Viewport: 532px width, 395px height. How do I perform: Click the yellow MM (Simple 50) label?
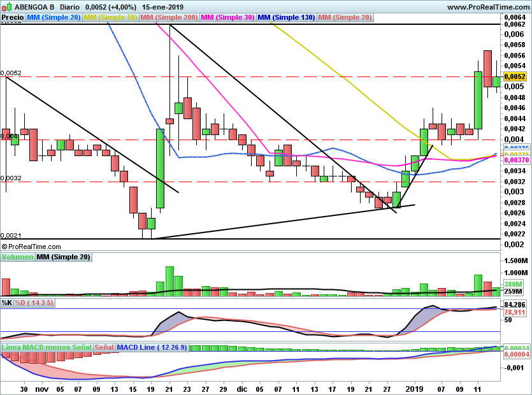pos(110,17)
